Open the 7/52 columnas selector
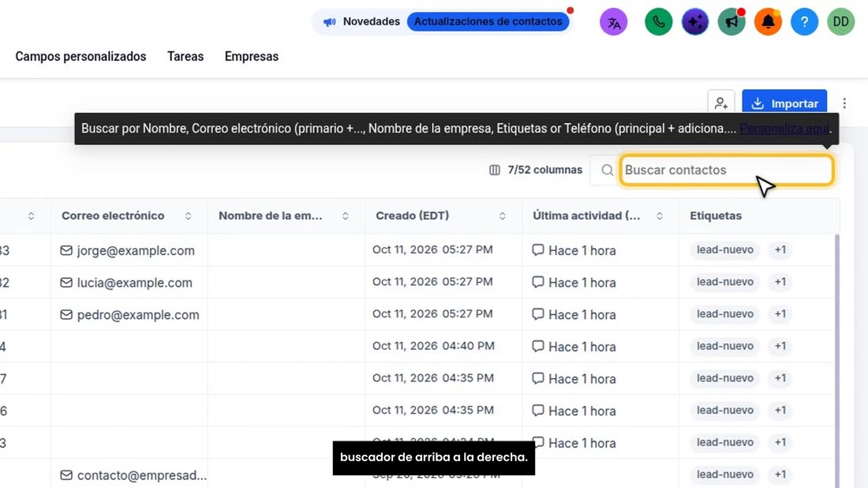Screen dimensions: 868x488 pos(535,170)
